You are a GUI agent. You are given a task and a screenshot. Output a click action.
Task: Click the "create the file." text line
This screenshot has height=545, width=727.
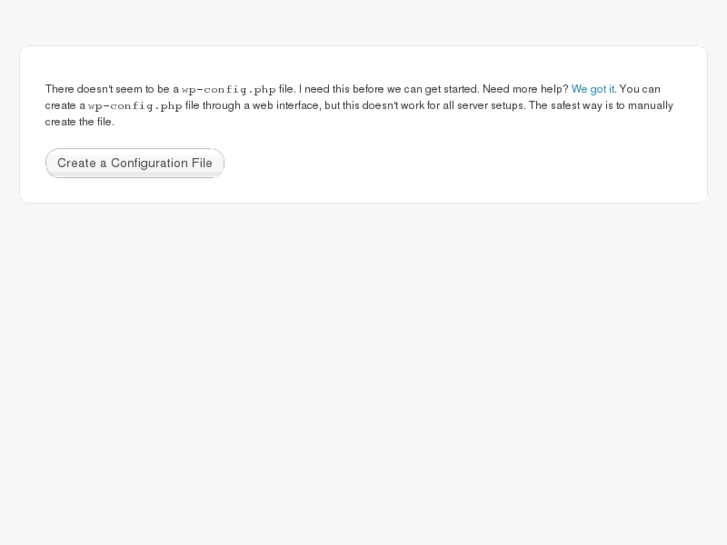coord(80,122)
